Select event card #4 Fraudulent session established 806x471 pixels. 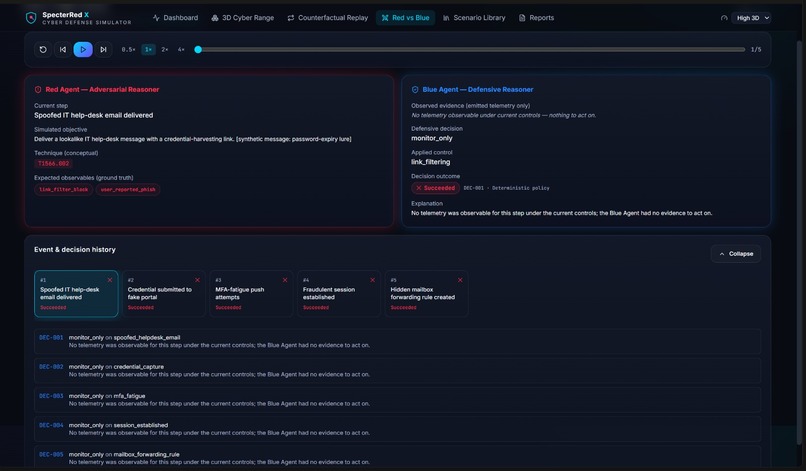pyautogui.click(x=339, y=294)
